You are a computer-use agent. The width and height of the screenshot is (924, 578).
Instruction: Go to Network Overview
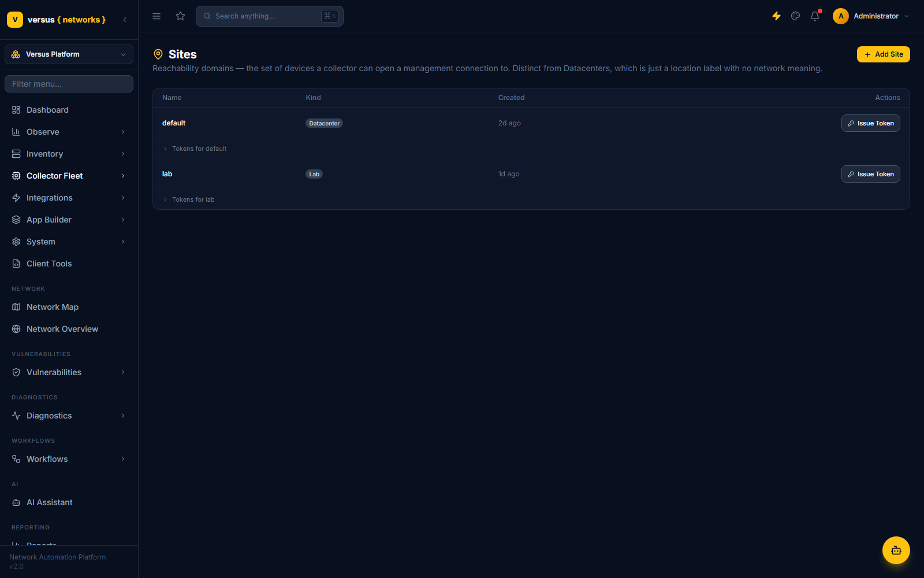[69, 329]
